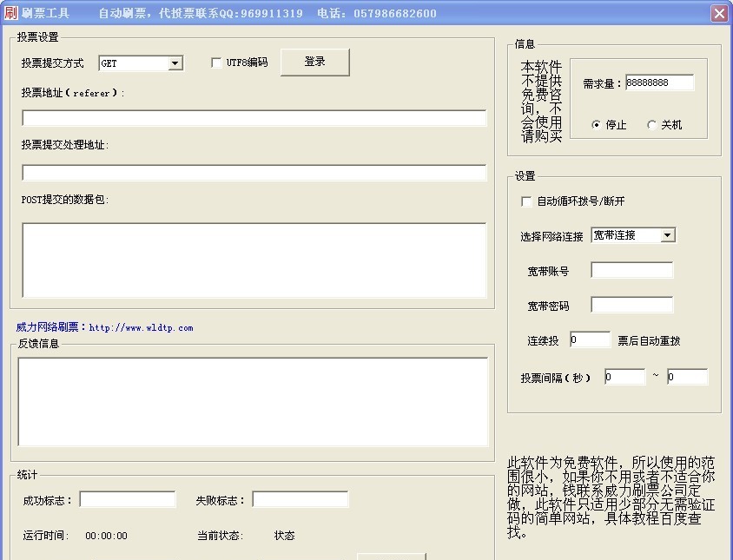Focus the 宽带密码 input field

pyautogui.click(x=631, y=305)
